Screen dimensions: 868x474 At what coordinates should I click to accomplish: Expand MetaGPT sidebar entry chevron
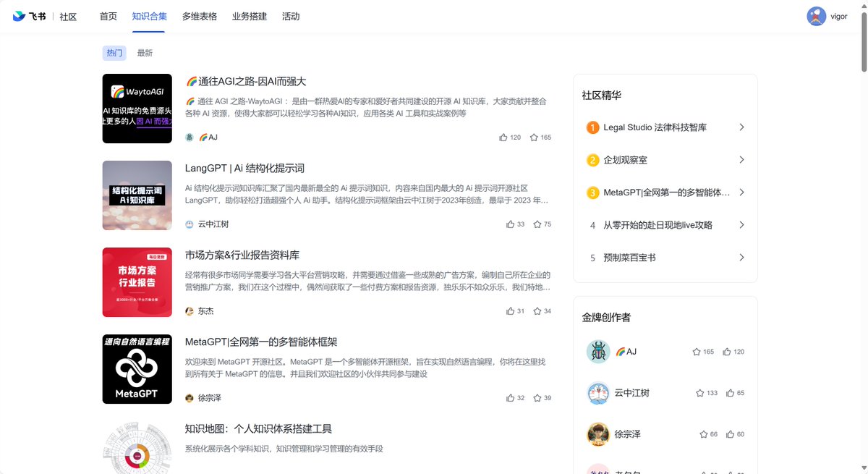(x=741, y=192)
